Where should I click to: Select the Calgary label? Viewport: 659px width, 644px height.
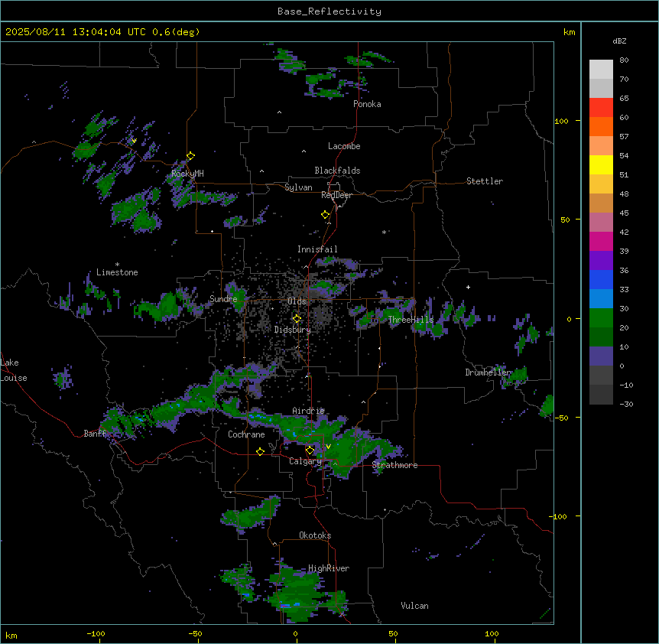point(305,461)
